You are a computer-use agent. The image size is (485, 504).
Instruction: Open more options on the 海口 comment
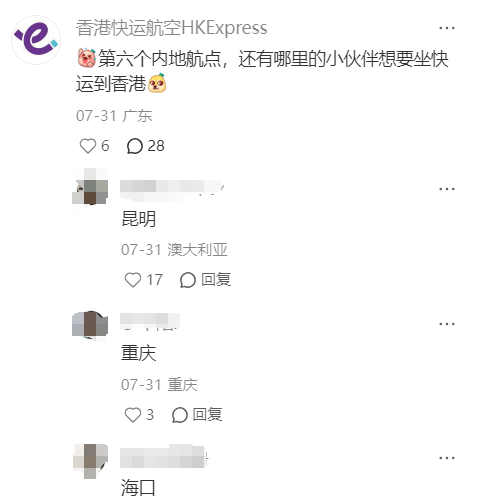tap(447, 458)
